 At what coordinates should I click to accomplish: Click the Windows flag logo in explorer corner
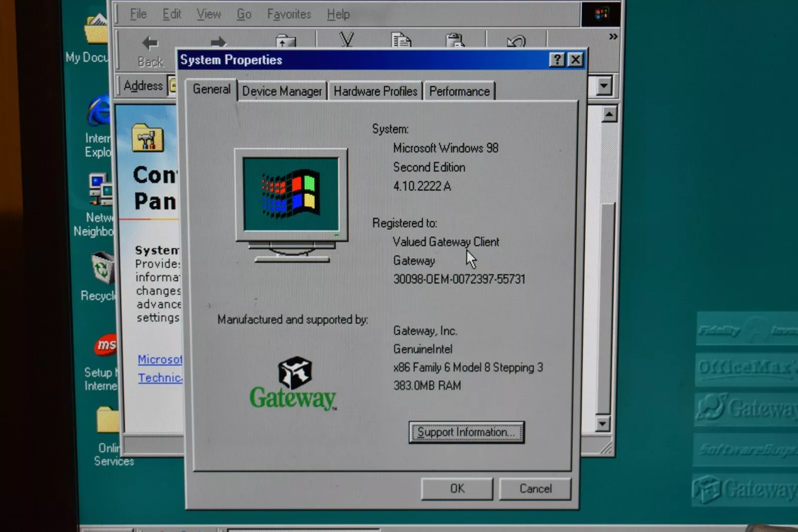(x=601, y=14)
